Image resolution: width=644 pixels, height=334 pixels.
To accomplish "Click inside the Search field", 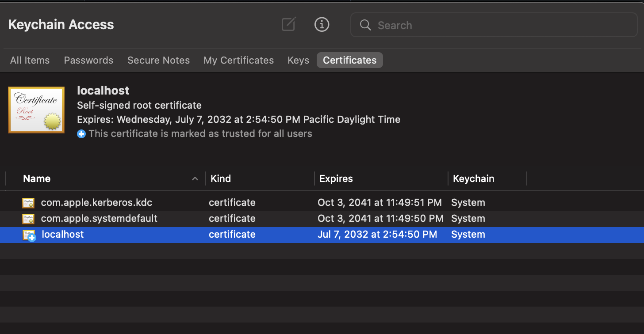I will (x=500, y=25).
